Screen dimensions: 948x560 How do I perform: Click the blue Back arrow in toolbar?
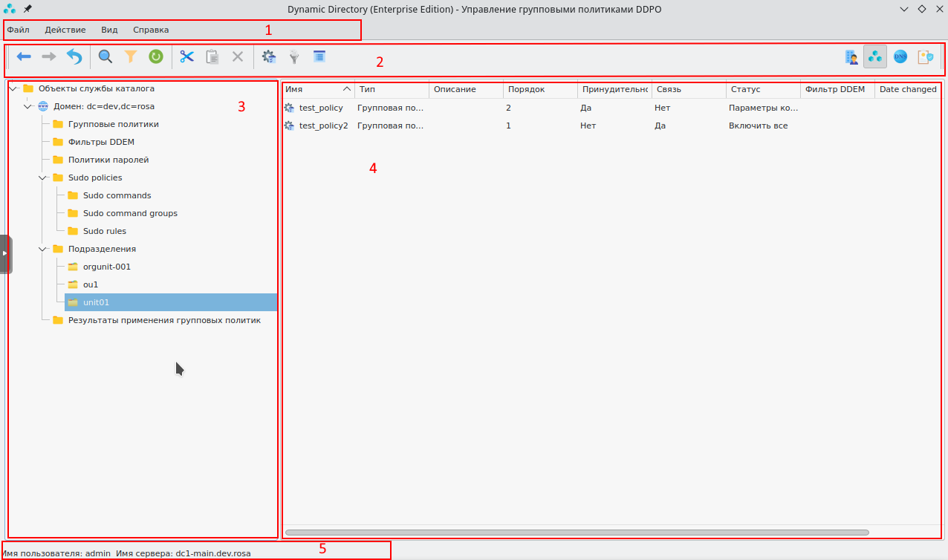(24, 56)
